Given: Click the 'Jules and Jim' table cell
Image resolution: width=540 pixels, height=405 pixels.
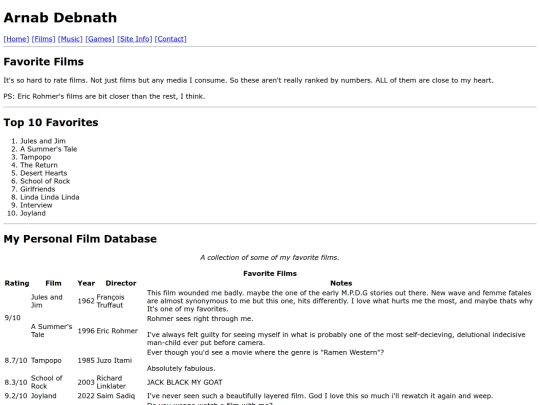Looking at the screenshot, I should tap(47, 301).
